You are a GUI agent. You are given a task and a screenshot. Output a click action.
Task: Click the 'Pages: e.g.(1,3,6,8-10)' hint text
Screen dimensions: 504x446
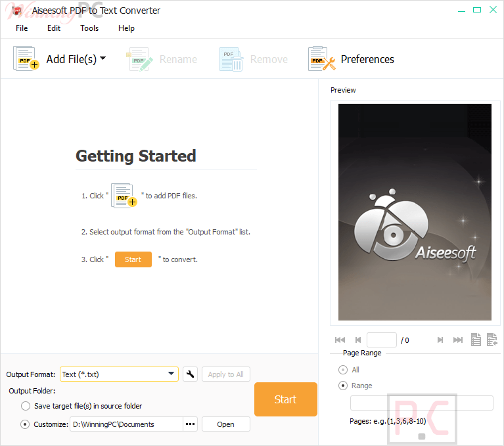[x=388, y=421]
